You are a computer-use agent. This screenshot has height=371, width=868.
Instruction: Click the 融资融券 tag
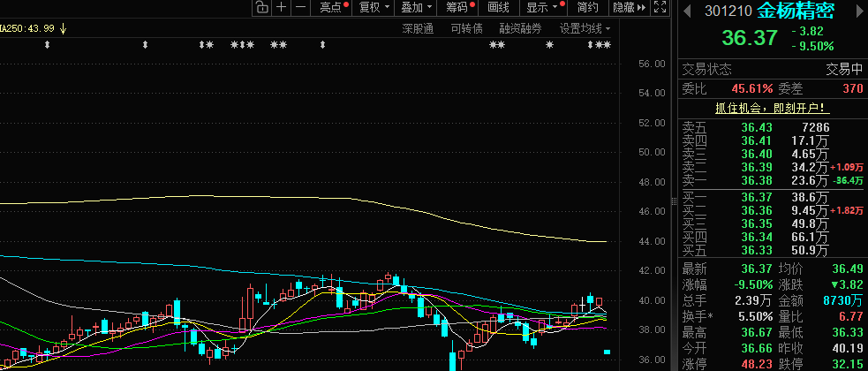(x=520, y=29)
